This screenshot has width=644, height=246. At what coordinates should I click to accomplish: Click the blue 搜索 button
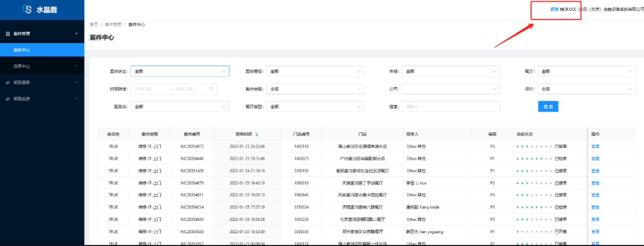click(548, 107)
